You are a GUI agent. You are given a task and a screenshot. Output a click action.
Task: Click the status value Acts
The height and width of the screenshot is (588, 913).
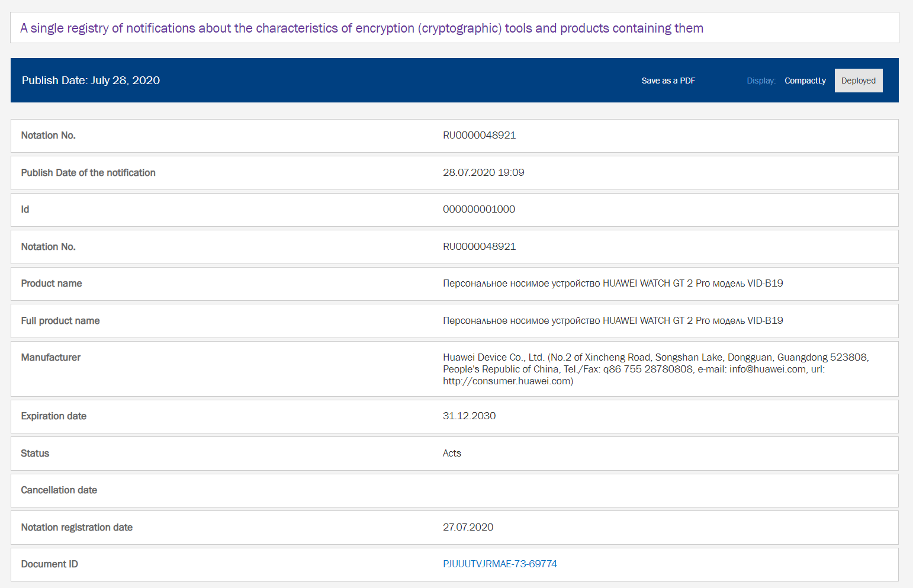tap(452, 453)
